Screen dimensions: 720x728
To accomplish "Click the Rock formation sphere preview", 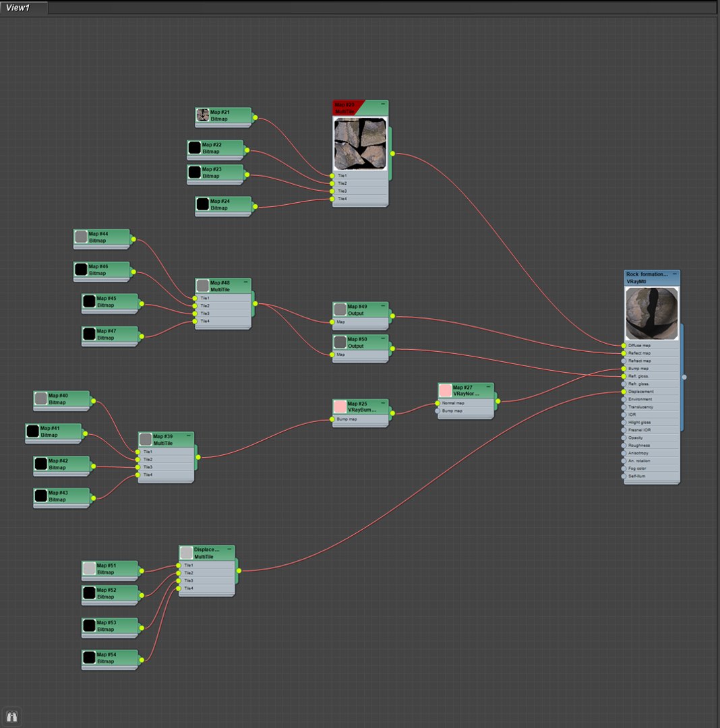I will [652, 313].
